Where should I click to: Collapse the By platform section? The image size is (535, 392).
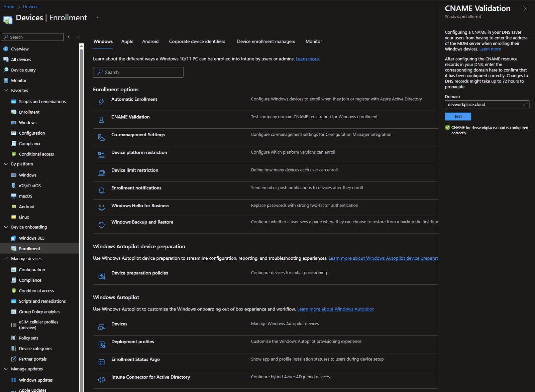(6, 164)
